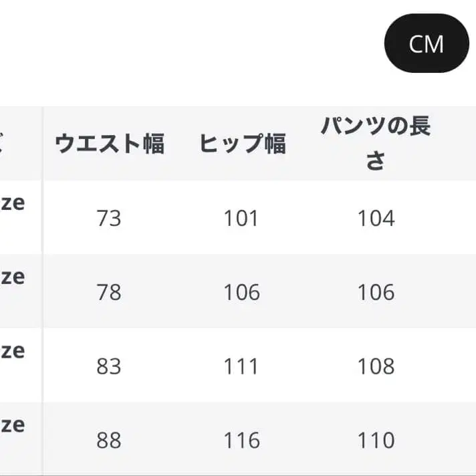
Task: Click the hip width value 101
Action: pos(241,219)
